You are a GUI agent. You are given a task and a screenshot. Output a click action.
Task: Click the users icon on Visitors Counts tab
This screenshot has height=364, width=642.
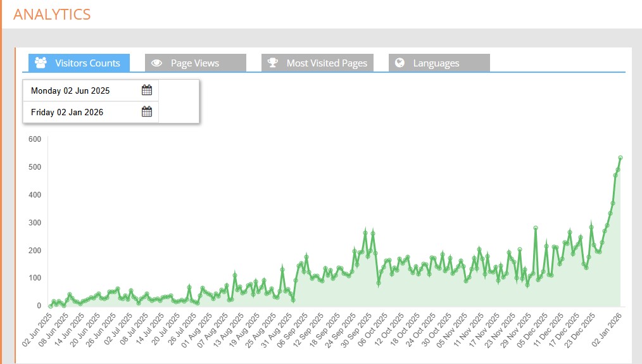click(41, 63)
